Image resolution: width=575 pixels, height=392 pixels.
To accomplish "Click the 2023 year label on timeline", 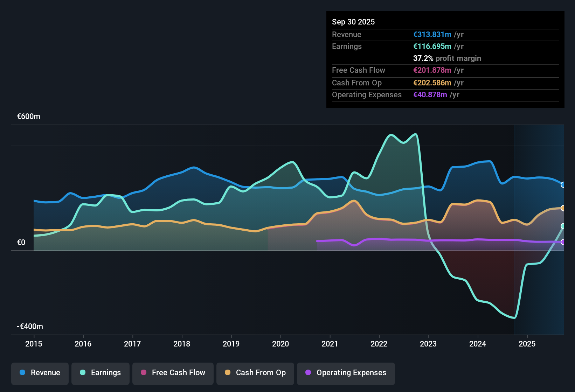I will click(428, 344).
